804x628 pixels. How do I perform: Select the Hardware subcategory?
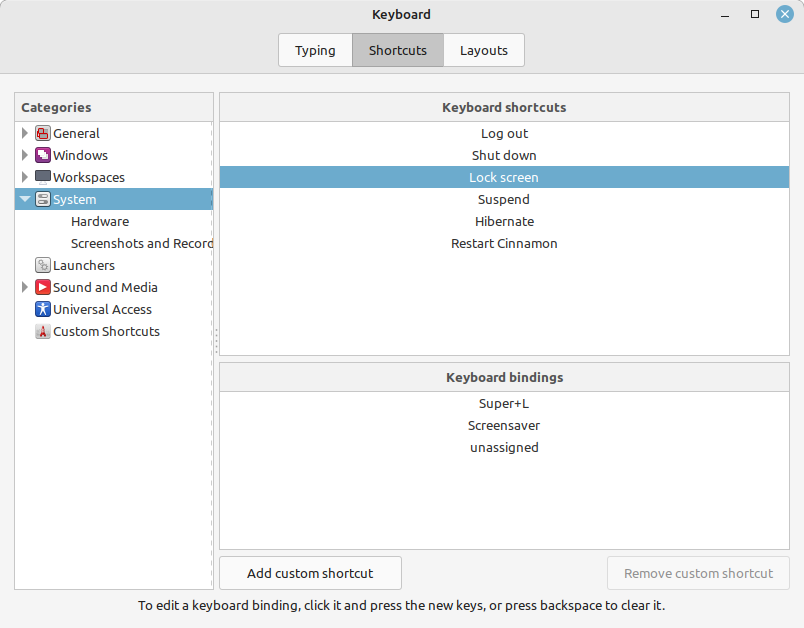pos(100,221)
